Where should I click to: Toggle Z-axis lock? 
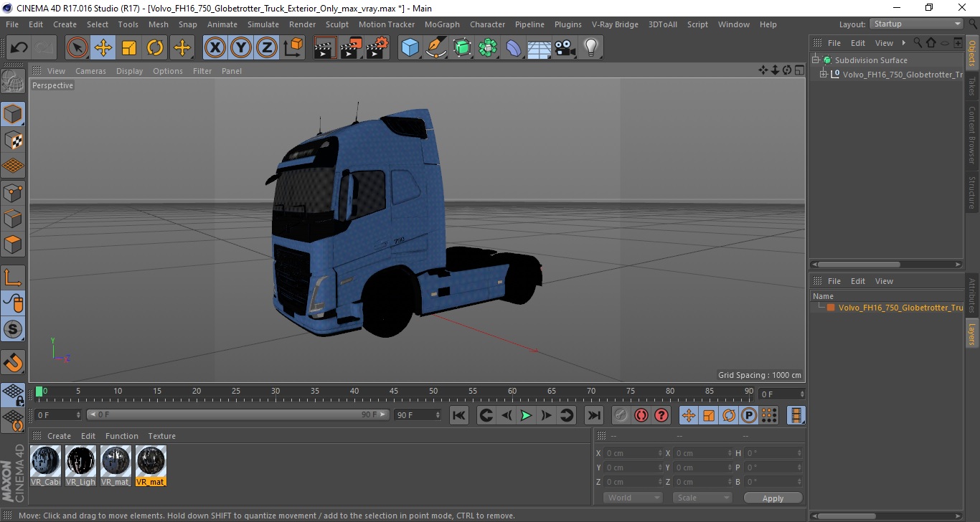pyautogui.click(x=266, y=48)
